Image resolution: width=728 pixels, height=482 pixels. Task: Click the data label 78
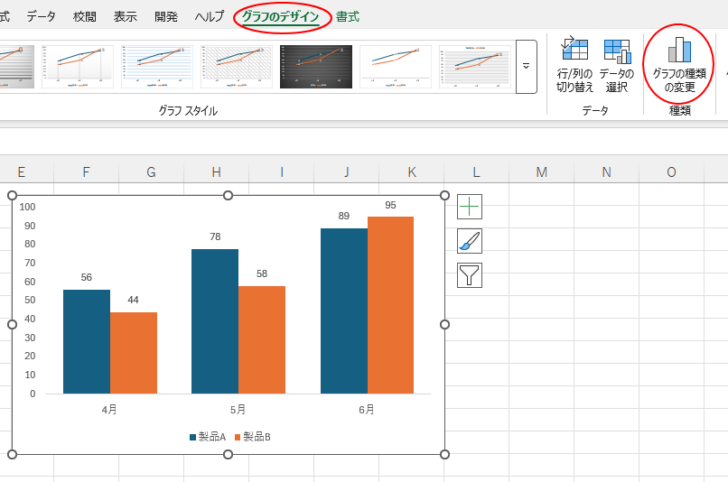pos(215,237)
